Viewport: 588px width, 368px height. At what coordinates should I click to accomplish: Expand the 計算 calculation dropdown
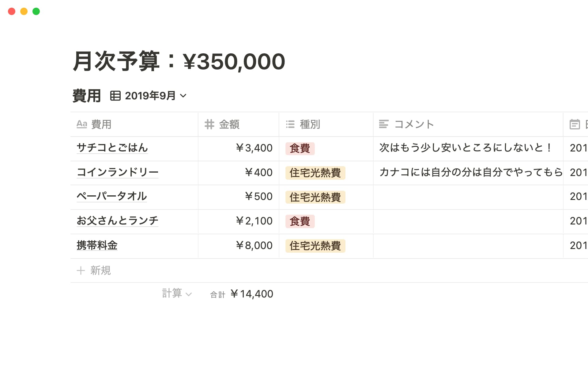pyautogui.click(x=177, y=294)
